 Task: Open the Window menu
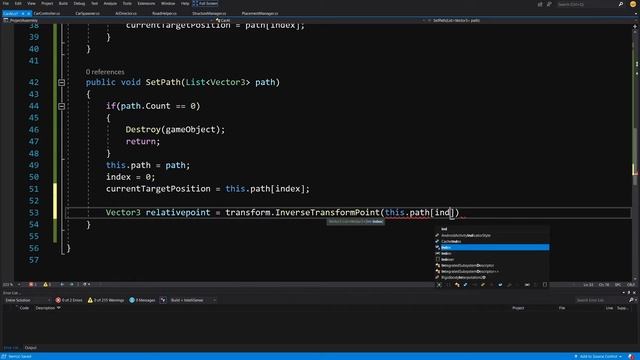pyautogui.click(x=168, y=3)
